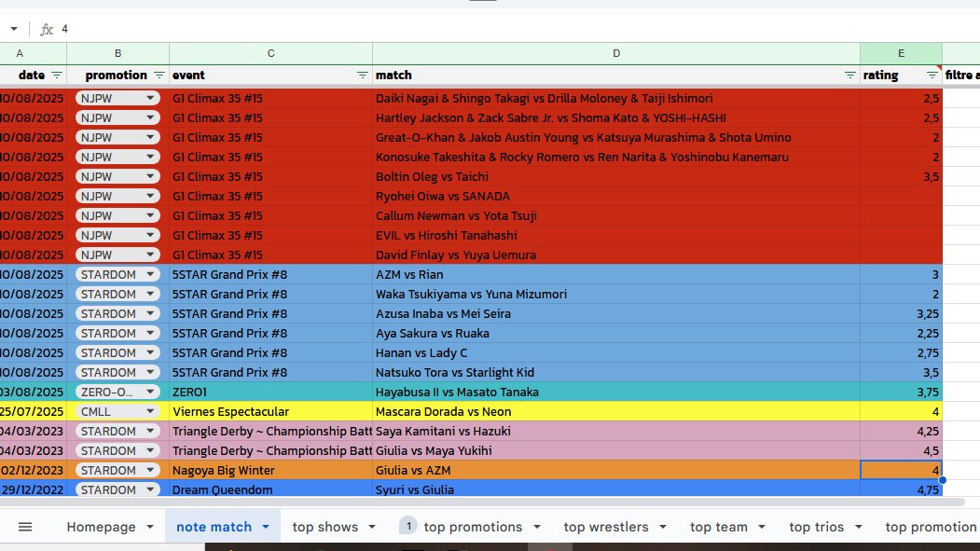Open NJPW dropdown in Boltin Oleg row

tap(150, 176)
